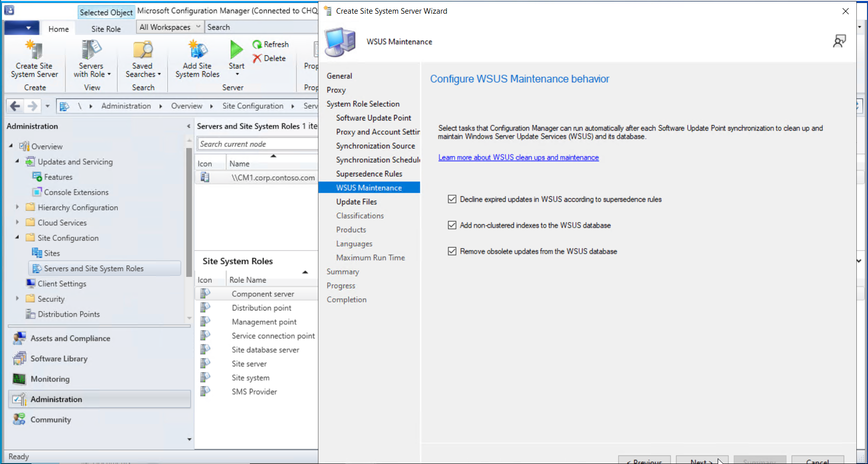The width and height of the screenshot is (868, 464).
Task: Sort by the Role Name column header
Action: [247, 280]
